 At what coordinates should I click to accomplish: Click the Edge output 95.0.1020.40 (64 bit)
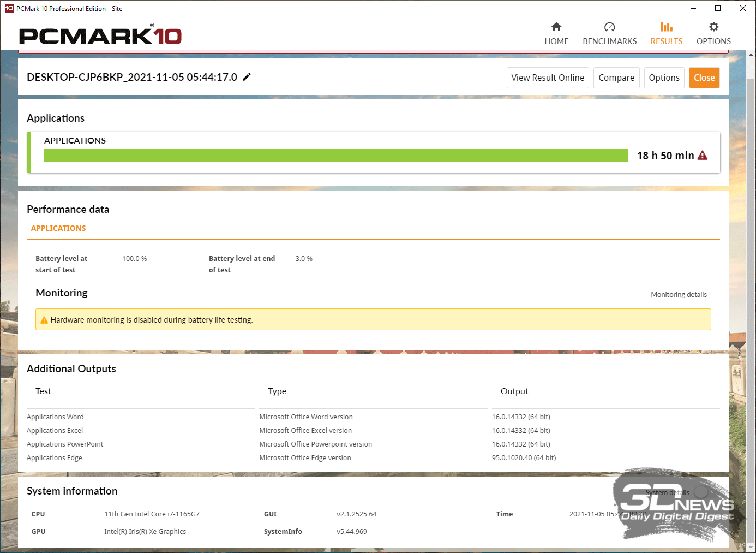524,457
